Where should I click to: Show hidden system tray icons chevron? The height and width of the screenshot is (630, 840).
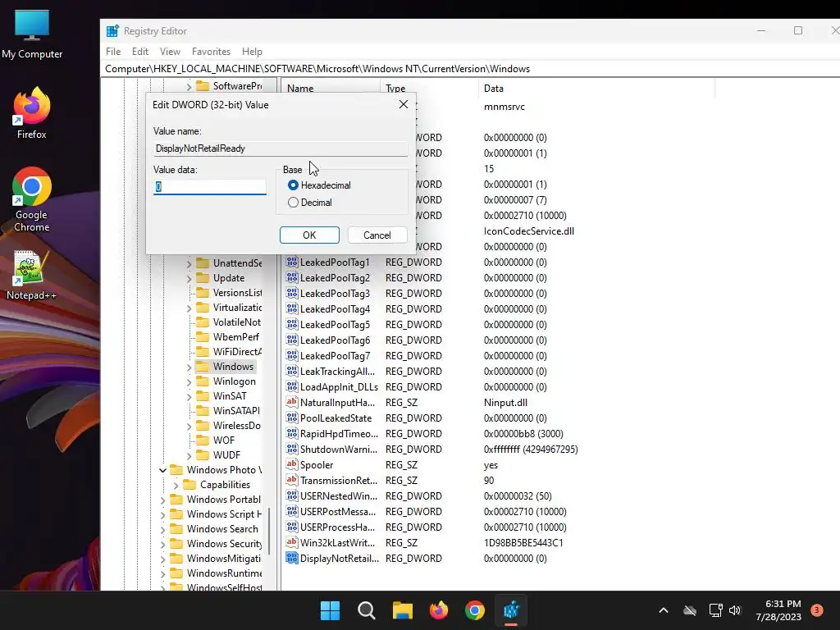tap(663, 610)
